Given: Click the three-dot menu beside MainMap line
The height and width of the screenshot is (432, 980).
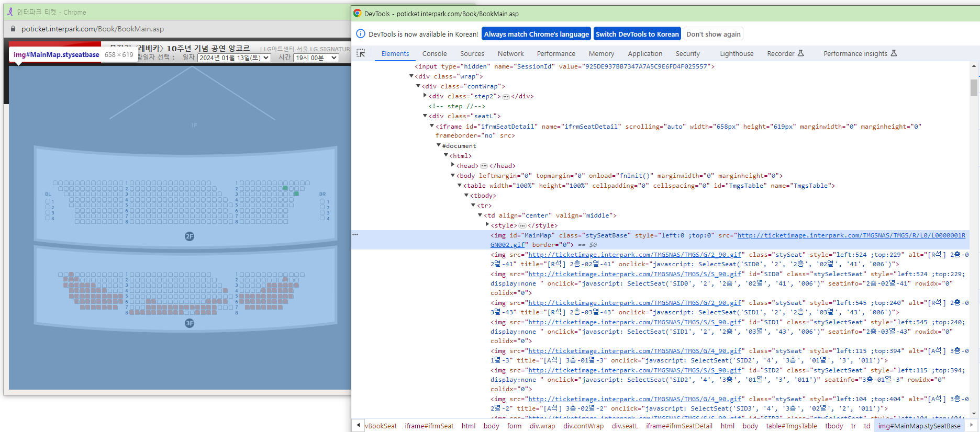Looking at the screenshot, I should click(355, 235).
